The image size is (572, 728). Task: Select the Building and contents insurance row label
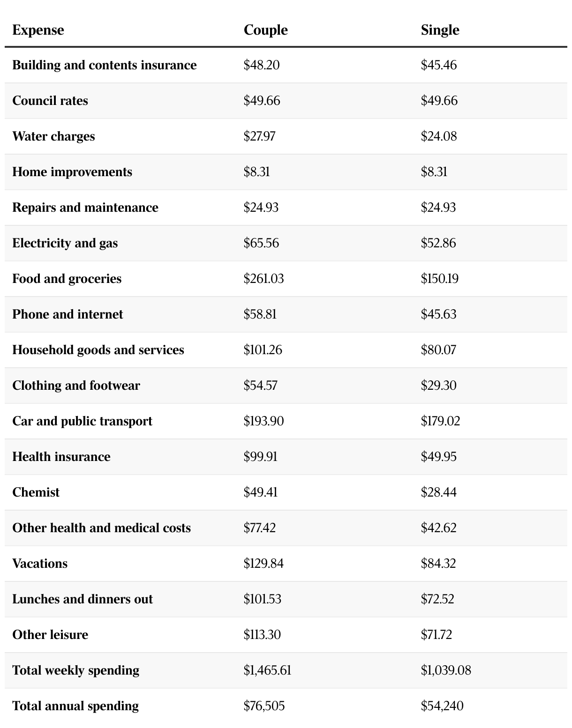tap(105, 65)
